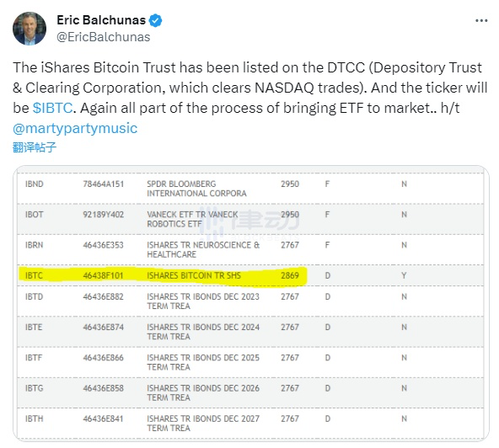Click CUSIP 46438F101 in the table
499x448 pixels.
pyautogui.click(x=103, y=275)
